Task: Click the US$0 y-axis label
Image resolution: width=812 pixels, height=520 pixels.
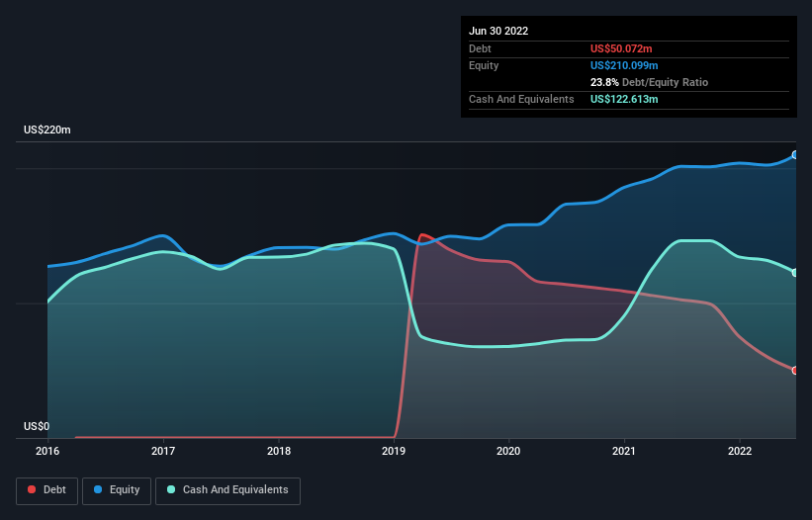Action: 37,426
